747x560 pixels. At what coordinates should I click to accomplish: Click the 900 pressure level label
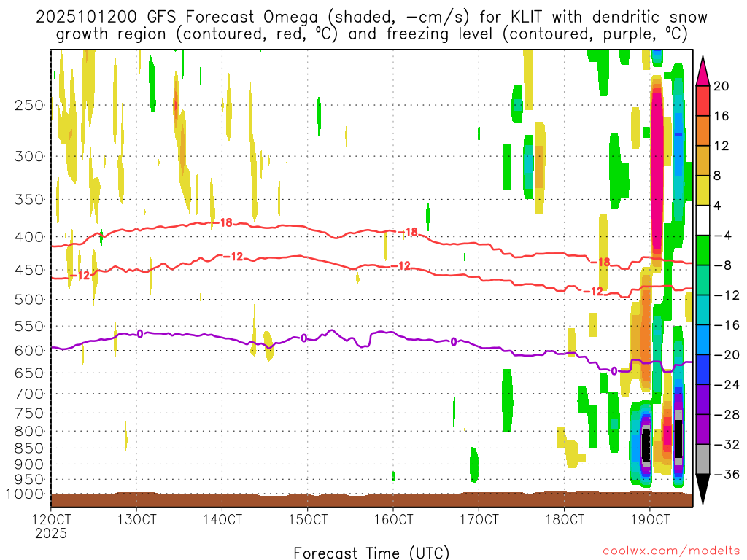(29, 464)
